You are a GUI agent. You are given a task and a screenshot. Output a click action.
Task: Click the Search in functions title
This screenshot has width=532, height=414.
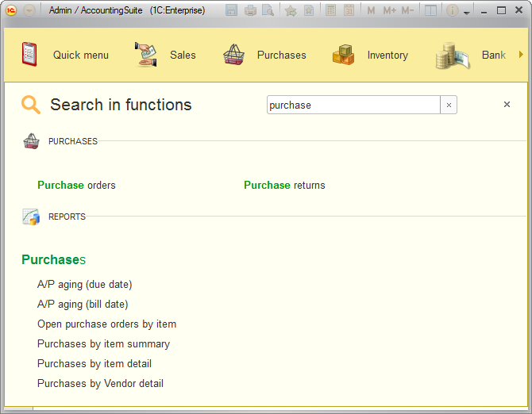point(121,105)
